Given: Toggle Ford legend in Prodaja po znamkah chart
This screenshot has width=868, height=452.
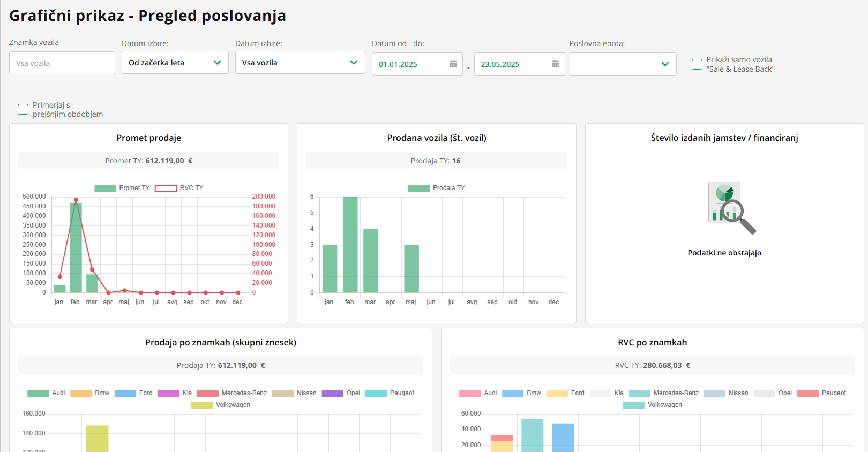Looking at the screenshot, I should [134, 393].
